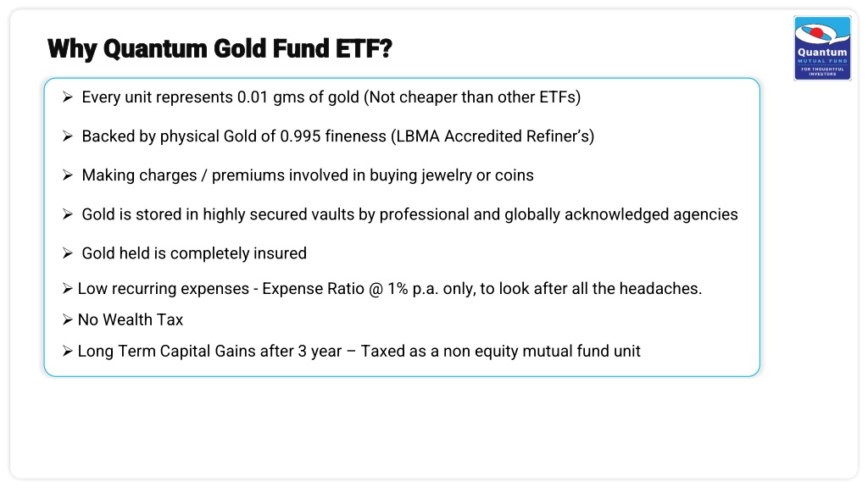This screenshot has height=488, width=868.
Task: Click the arrow bullet beside 'Gold is stored'
Action: (68, 214)
